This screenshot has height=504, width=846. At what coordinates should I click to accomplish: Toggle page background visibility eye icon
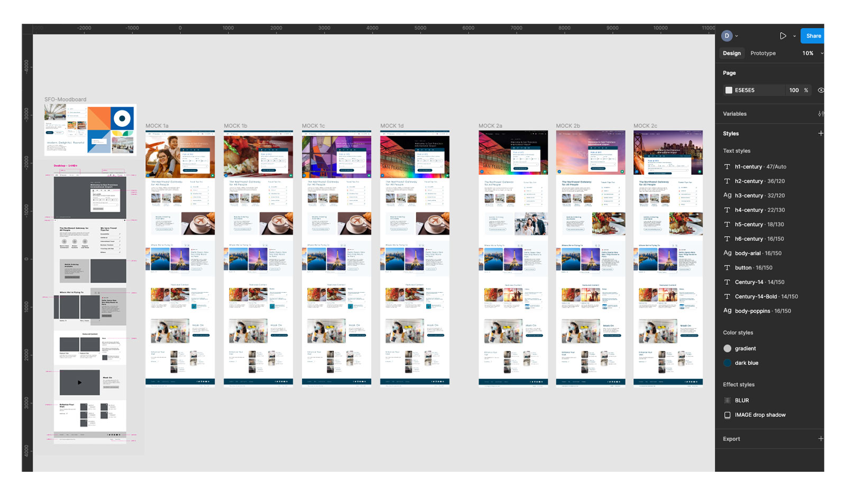click(821, 90)
